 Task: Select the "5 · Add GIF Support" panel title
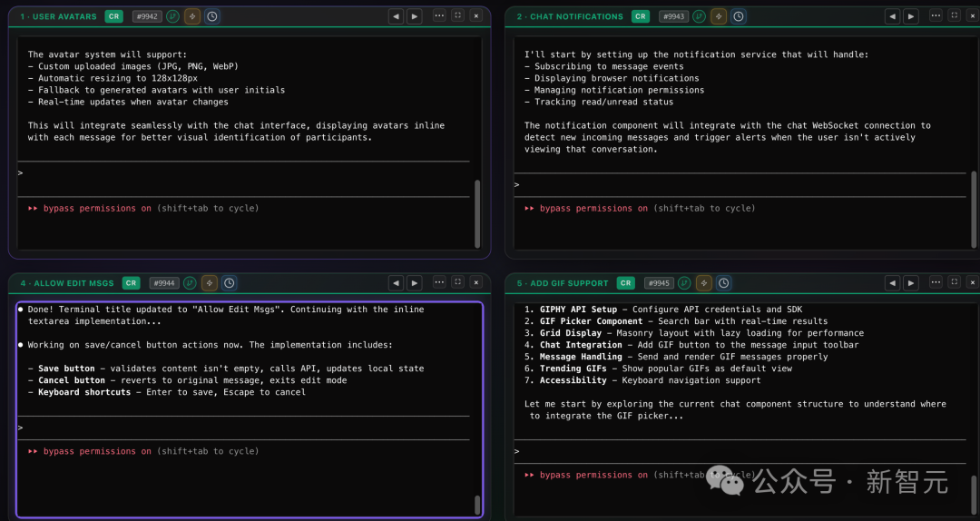coord(563,282)
